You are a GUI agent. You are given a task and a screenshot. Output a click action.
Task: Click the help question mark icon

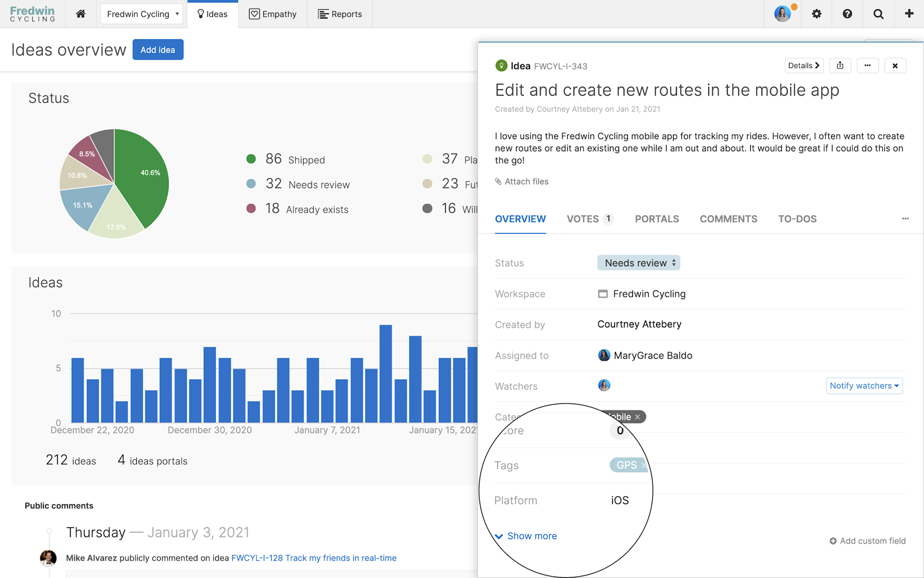(847, 14)
